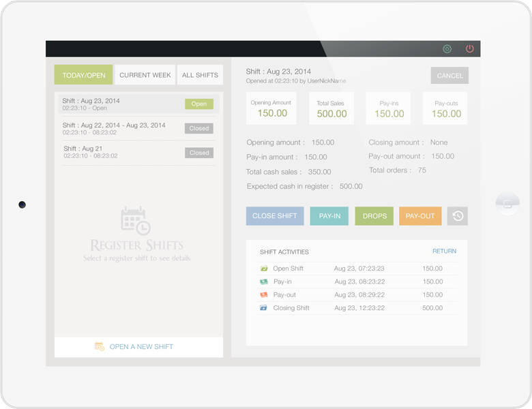Click the Pay-out activity icon
The image size is (532, 409).
264,295
